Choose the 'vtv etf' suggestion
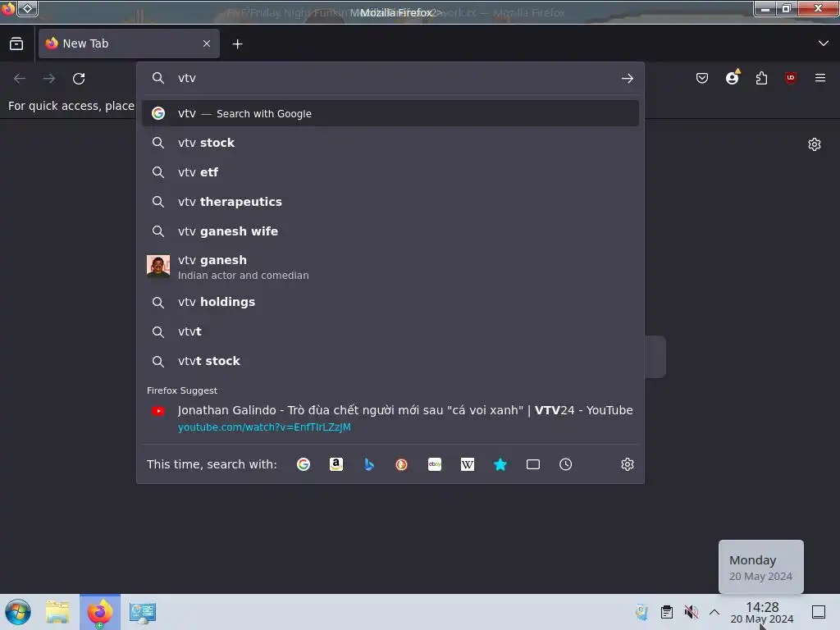The image size is (840, 630). tap(390, 172)
